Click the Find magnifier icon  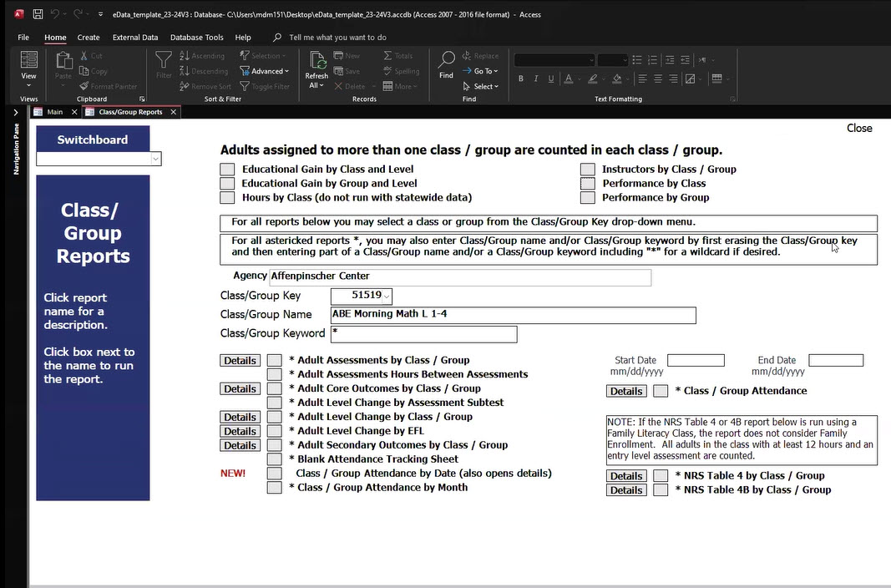pos(447,65)
